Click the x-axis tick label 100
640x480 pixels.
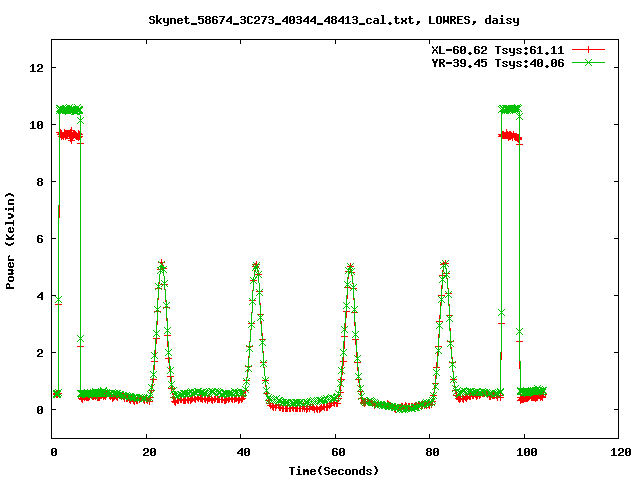pos(527,452)
